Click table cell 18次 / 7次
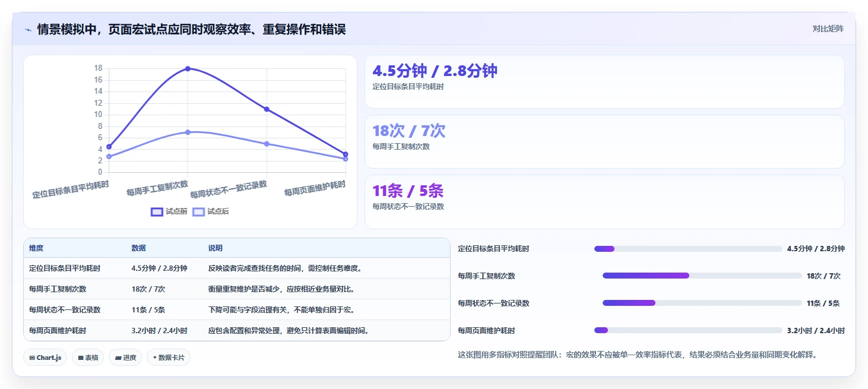 tap(148, 289)
